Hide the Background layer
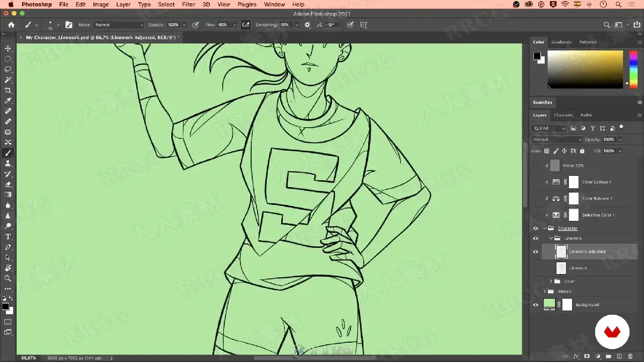 coord(535,305)
